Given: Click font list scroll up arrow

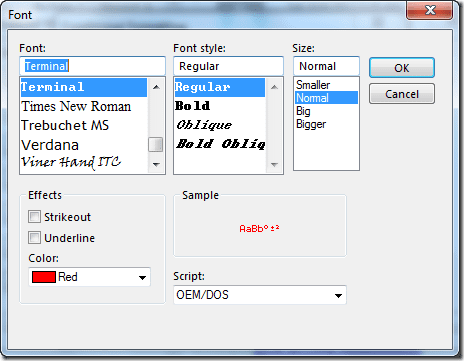Looking at the screenshot, I should pos(156,87).
